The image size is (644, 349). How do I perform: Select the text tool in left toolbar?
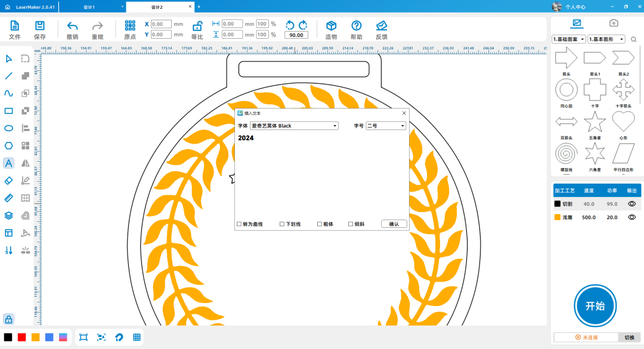[9, 163]
